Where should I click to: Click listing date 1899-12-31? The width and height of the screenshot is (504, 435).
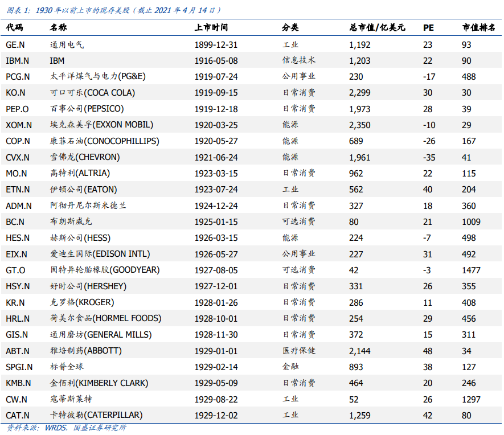point(216,44)
